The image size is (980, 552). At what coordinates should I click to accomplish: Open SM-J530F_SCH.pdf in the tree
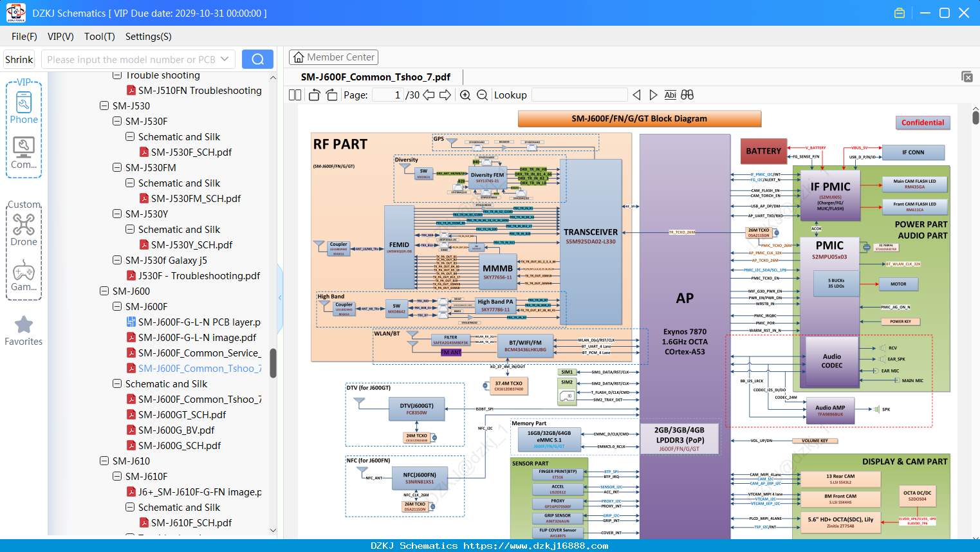click(x=191, y=152)
